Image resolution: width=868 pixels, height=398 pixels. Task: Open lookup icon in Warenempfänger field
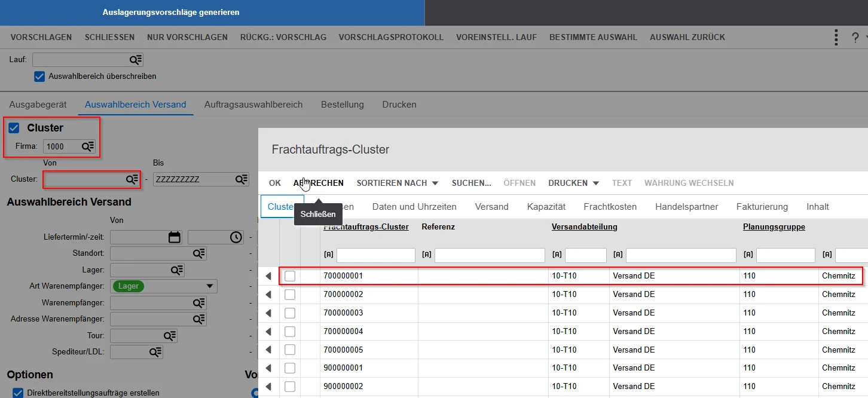pyautogui.click(x=199, y=303)
